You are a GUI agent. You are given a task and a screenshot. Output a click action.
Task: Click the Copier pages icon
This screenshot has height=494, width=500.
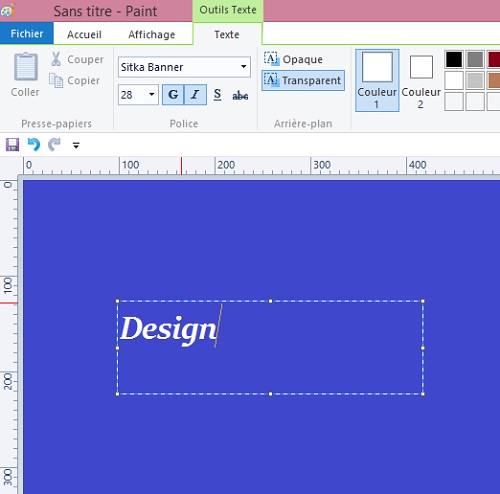click(56, 80)
